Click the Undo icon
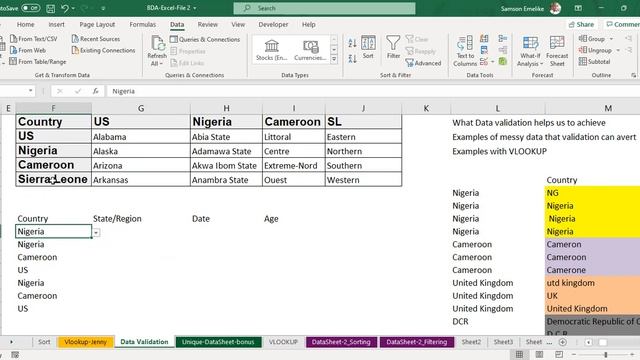The image size is (640, 360). [x=64, y=8]
